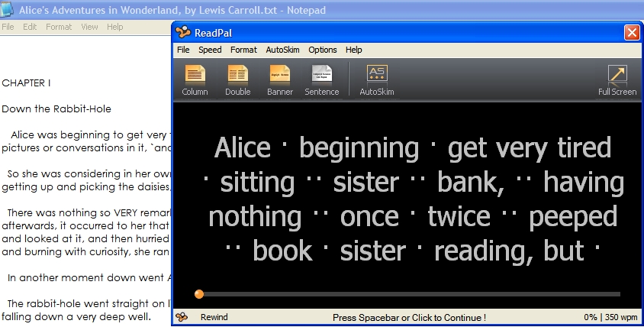Image resolution: width=644 pixels, height=327 pixels.
Task: Click 'Down the Rabbit-Hole' line in Notepad
Action: [56, 109]
